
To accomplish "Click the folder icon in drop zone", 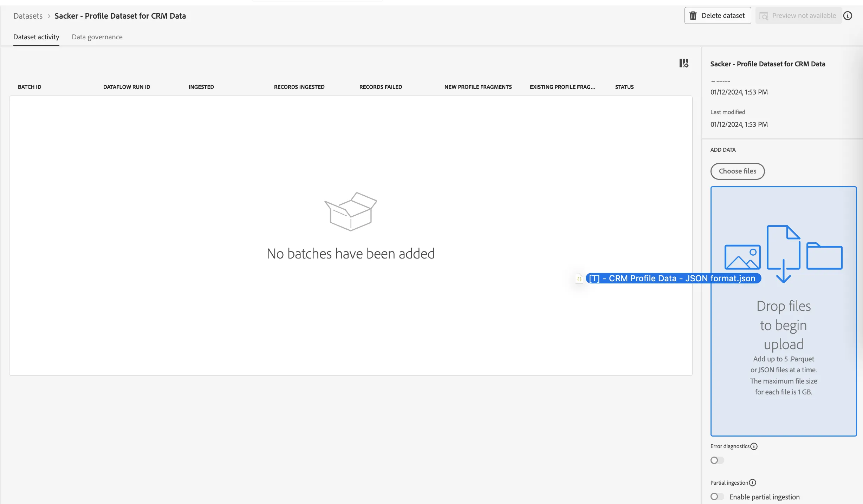I will pyautogui.click(x=824, y=256).
